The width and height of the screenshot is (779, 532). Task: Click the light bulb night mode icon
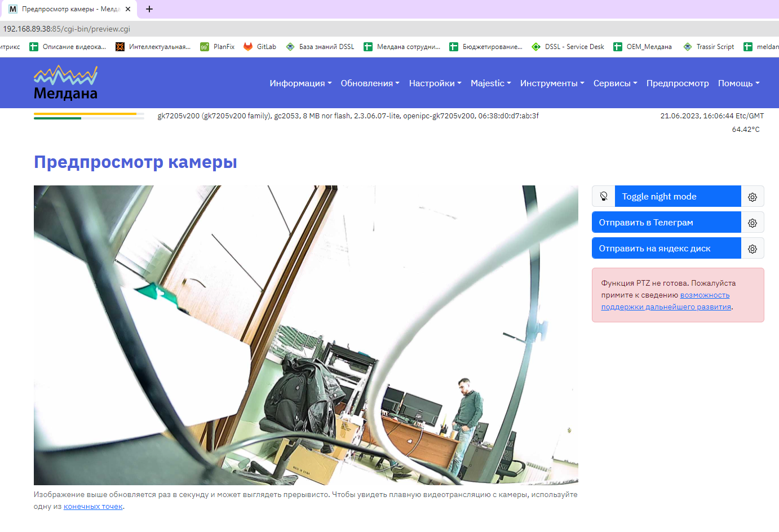pos(604,197)
